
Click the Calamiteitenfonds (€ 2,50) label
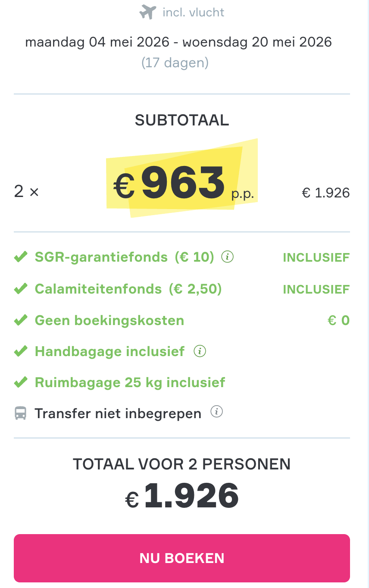click(x=128, y=289)
